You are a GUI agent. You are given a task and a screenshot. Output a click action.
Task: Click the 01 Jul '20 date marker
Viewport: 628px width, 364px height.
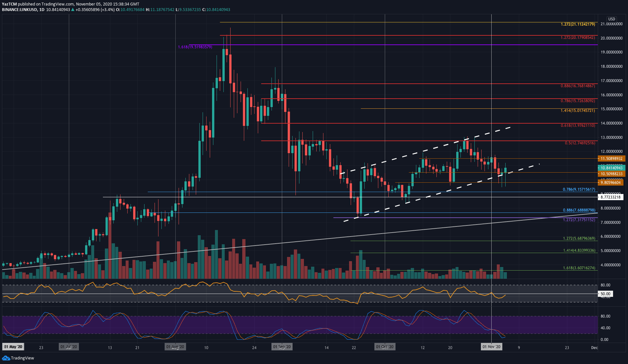click(x=69, y=347)
